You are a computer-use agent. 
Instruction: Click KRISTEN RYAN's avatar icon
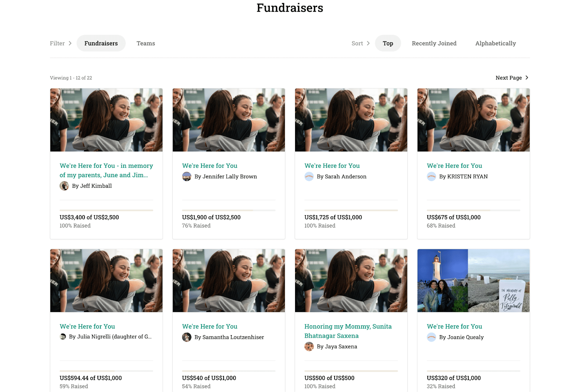431,177
